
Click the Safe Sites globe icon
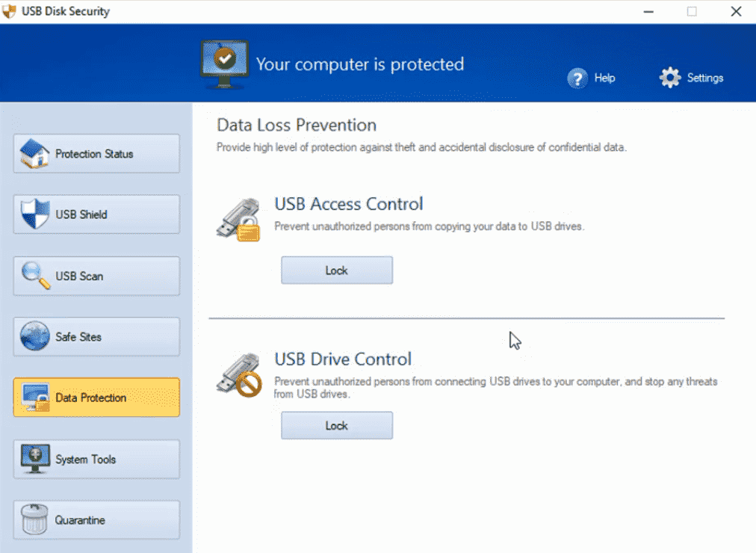pyautogui.click(x=34, y=336)
